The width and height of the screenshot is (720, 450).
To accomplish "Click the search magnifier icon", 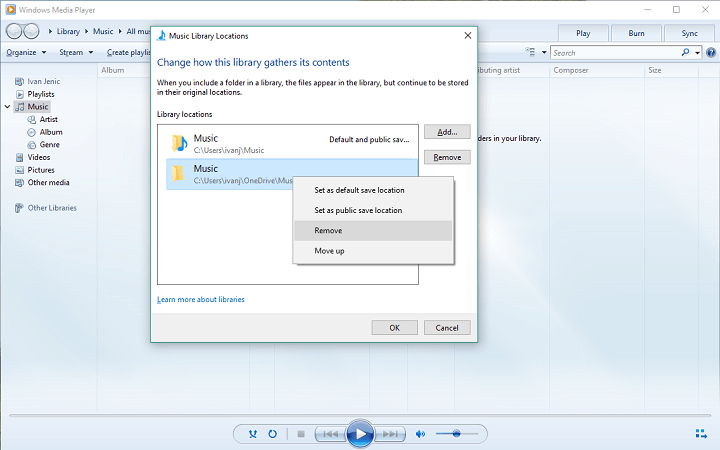I will pos(685,52).
